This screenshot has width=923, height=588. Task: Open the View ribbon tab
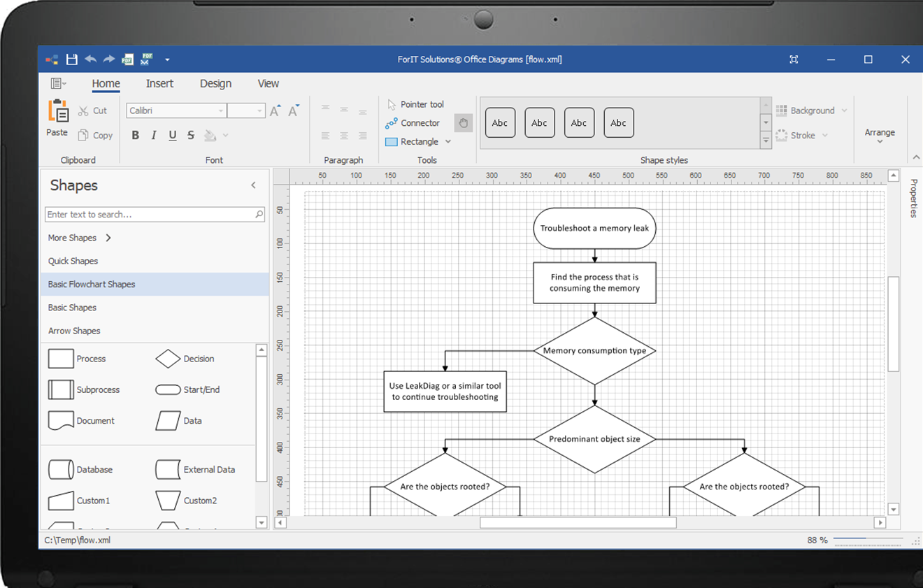click(268, 83)
